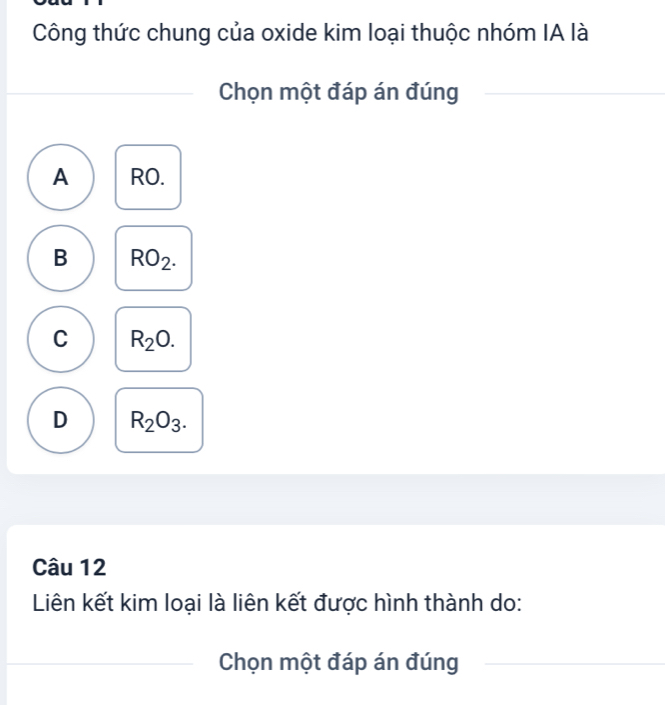
Task: Pick the C answer circle
Action: (x=62, y=339)
